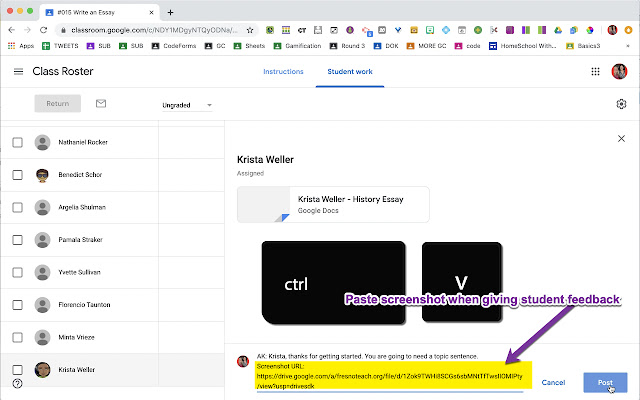
Task: Open the TWEETS bookmark folder
Action: coord(60,46)
